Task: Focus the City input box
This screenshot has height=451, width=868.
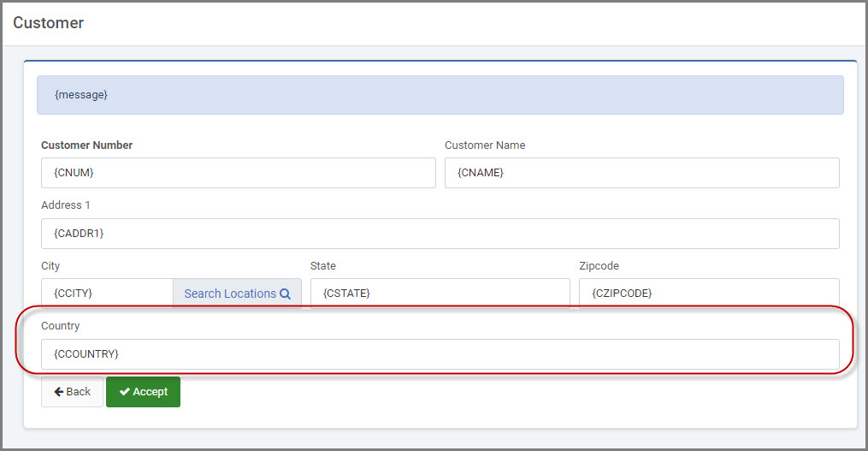Action: pyautogui.click(x=108, y=293)
